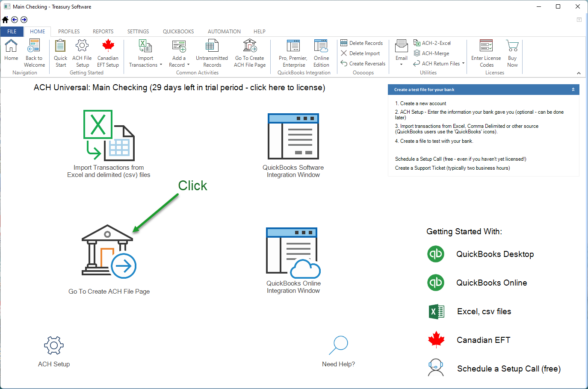The image size is (588, 389).
Task: Switch to AUTOMATION tab
Action: coord(224,32)
